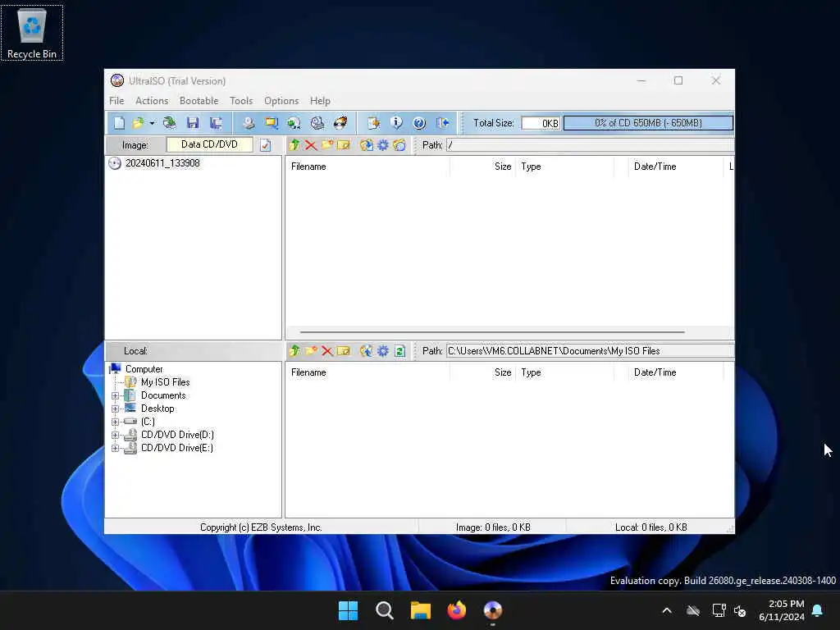The width and height of the screenshot is (840, 630).
Task: Open taskbar Search
Action: click(x=384, y=610)
